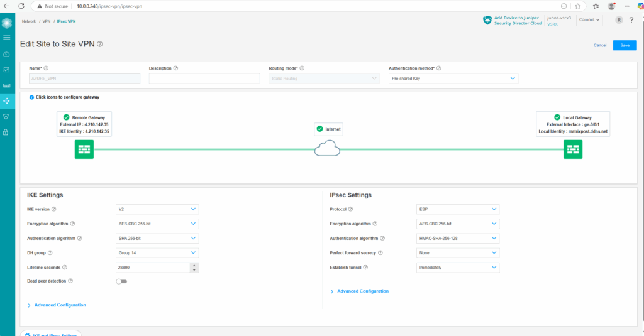The image size is (644, 336).
Task: Click the help icon beside Lifetime seconds
Action: (65, 268)
